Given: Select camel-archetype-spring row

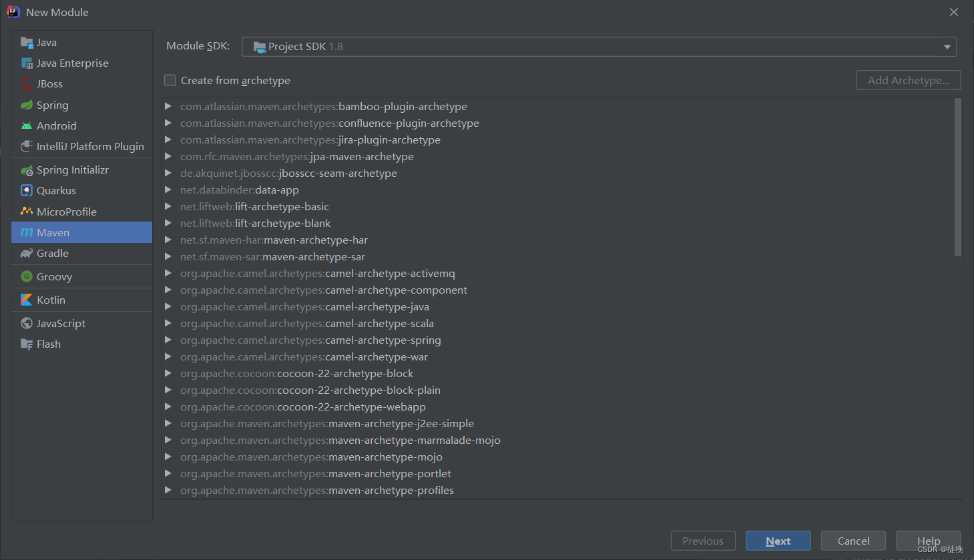Looking at the screenshot, I should [558, 340].
